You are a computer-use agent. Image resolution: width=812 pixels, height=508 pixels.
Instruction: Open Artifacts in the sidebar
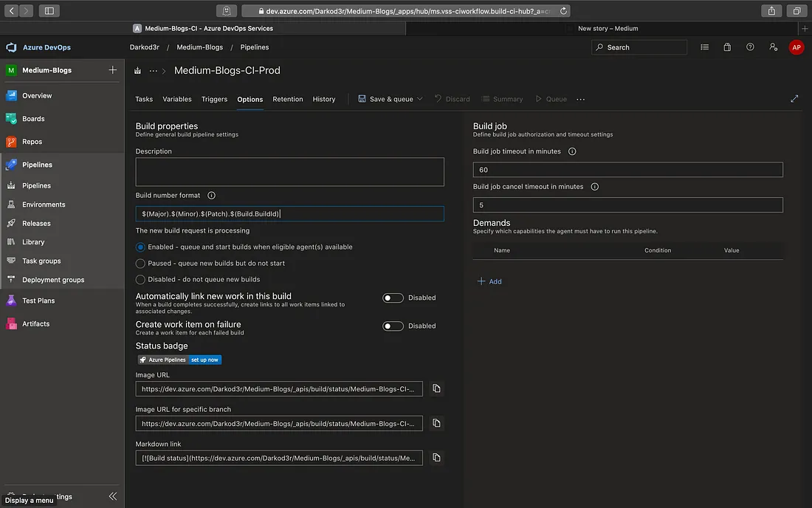35,323
